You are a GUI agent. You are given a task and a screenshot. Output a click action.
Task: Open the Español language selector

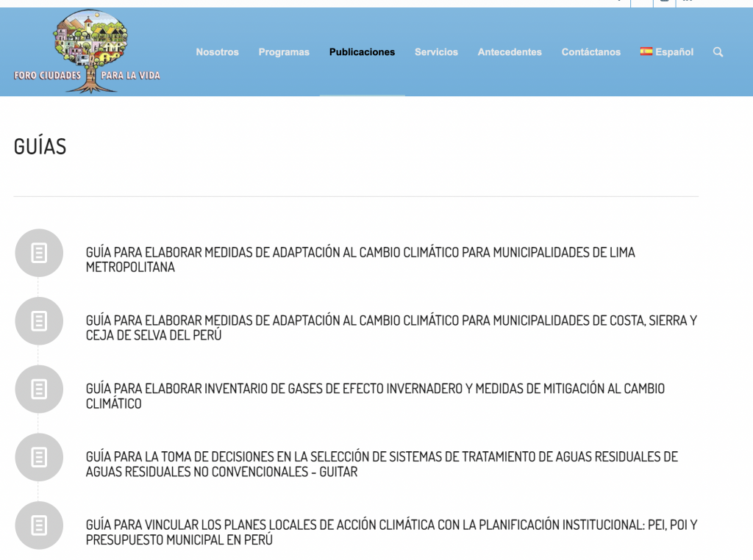pyautogui.click(x=666, y=52)
